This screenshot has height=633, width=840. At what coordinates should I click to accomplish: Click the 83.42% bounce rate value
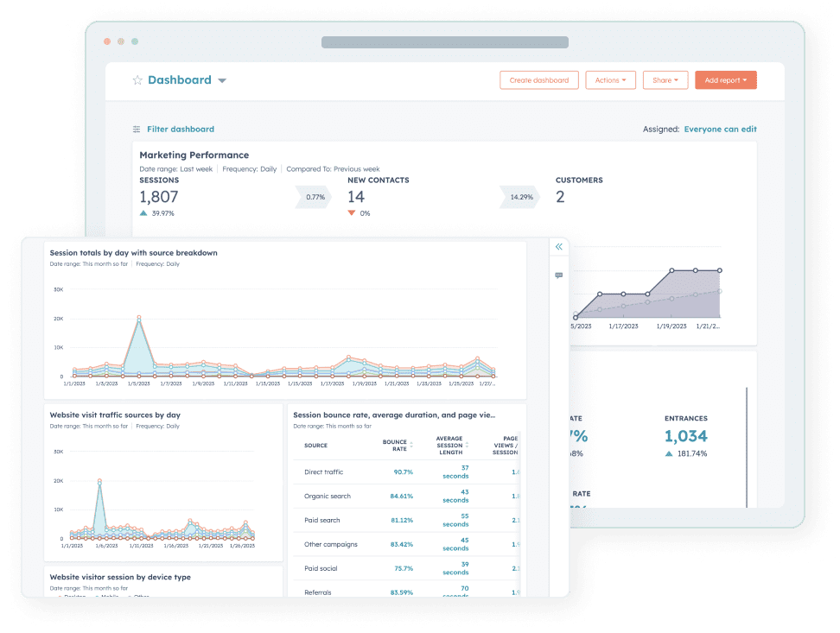coord(401,545)
